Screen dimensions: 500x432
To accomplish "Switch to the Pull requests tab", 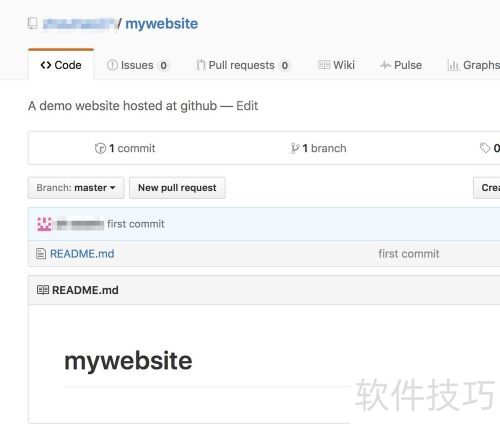I will pos(243,65).
